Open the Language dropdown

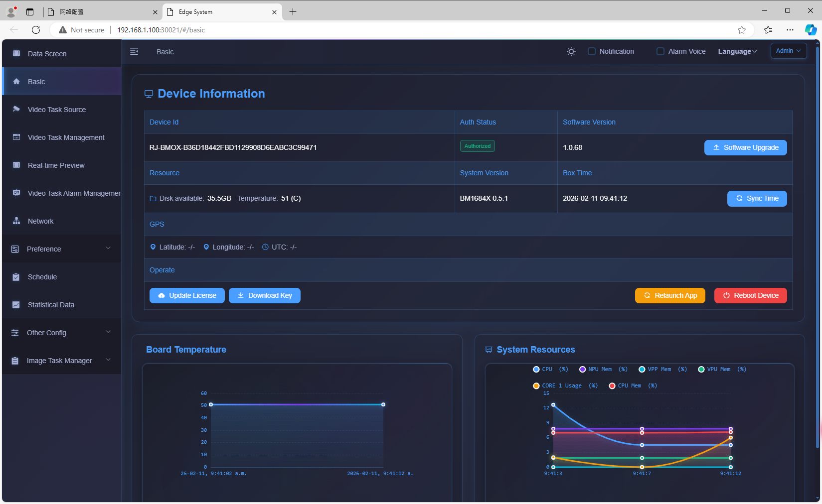coord(737,51)
